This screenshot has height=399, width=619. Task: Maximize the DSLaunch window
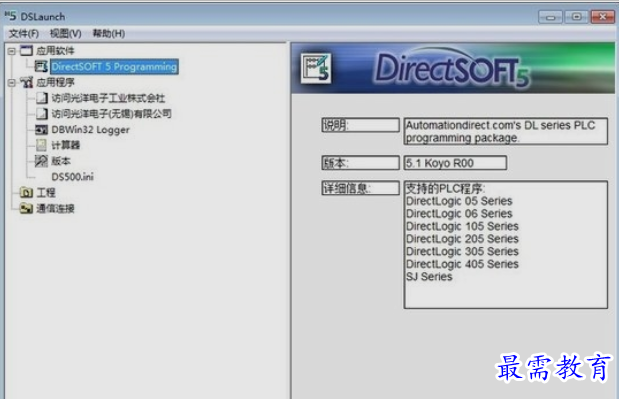[576, 17]
